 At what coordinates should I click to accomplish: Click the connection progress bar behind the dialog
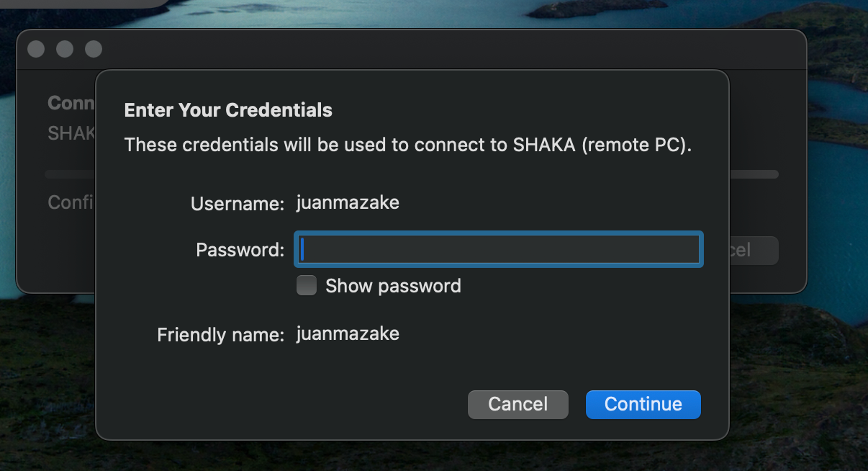pyautogui.click(x=754, y=174)
